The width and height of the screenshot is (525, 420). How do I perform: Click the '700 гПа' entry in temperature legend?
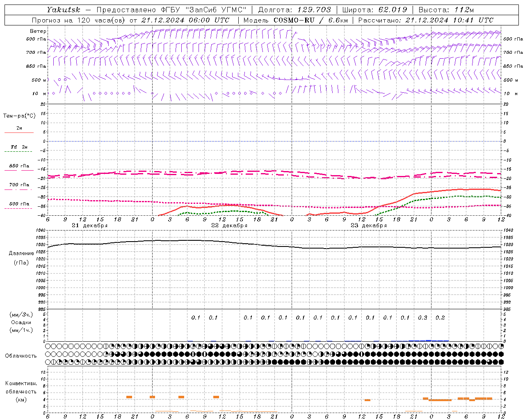19,185
